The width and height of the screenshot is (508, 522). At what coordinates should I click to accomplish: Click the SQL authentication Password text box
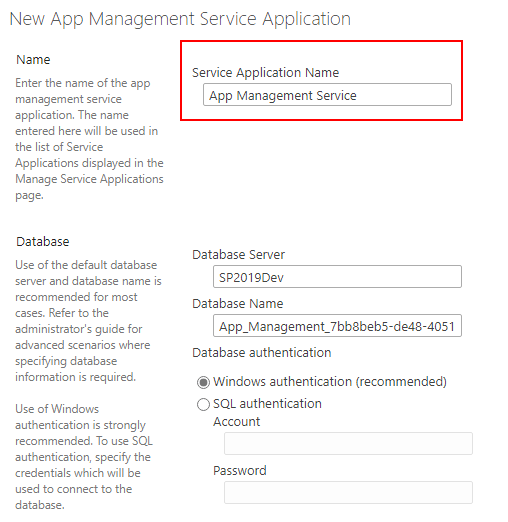pos(348,492)
